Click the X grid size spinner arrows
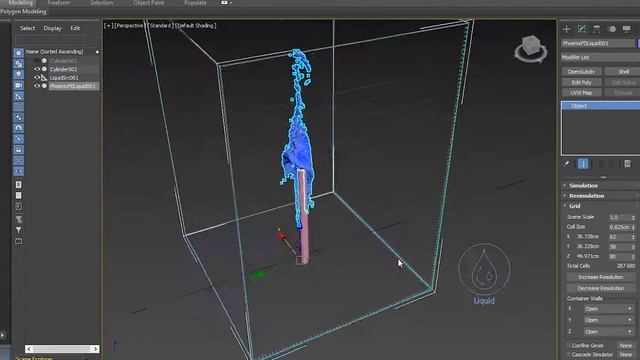This screenshot has height=360, width=640. click(x=633, y=237)
